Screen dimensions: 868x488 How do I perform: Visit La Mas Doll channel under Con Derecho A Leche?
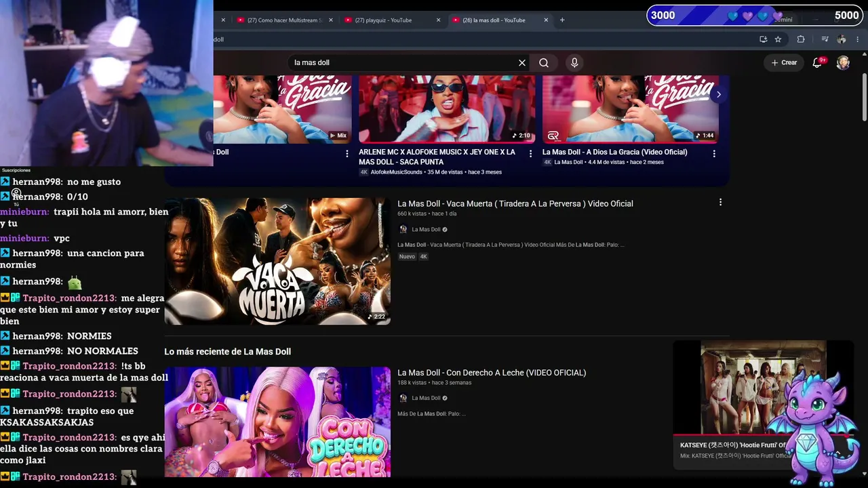tap(426, 399)
